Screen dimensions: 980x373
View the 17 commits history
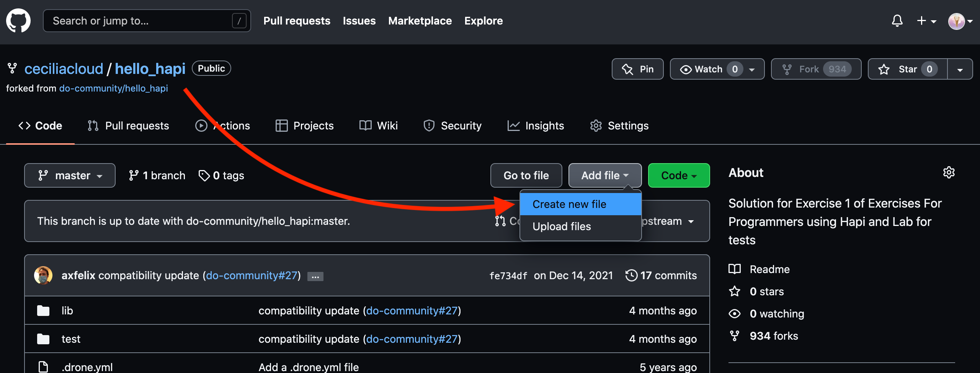pos(661,275)
